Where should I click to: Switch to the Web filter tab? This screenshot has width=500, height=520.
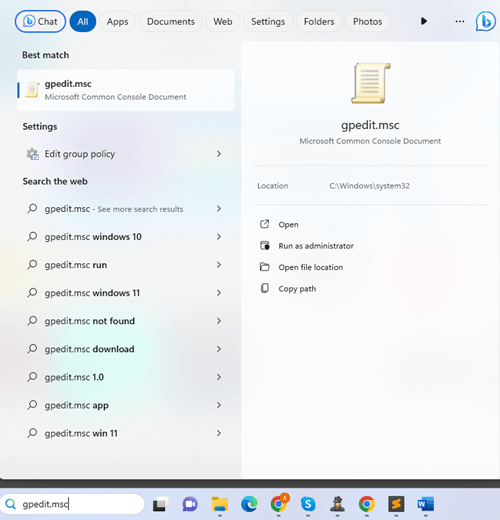[x=223, y=21]
